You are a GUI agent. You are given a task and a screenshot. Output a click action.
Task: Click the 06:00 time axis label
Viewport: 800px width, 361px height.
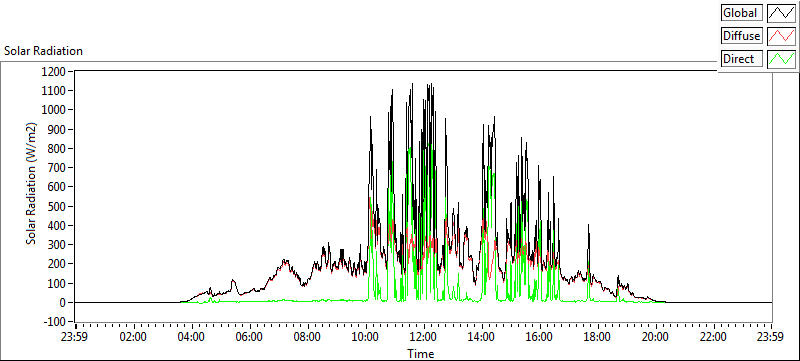click(250, 337)
